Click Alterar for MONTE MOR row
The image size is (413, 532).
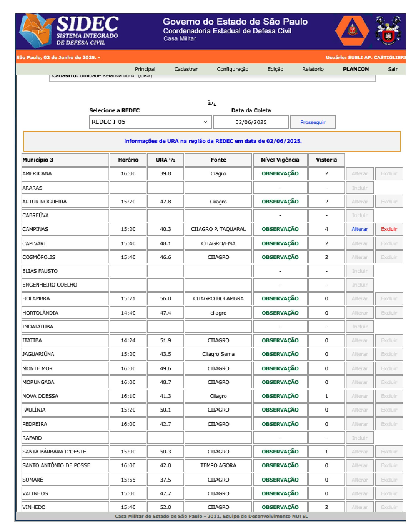coord(360,369)
